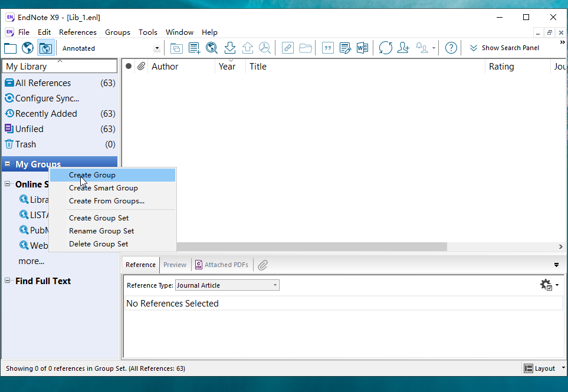Click Find Full Text PDF icon

point(265,48)
